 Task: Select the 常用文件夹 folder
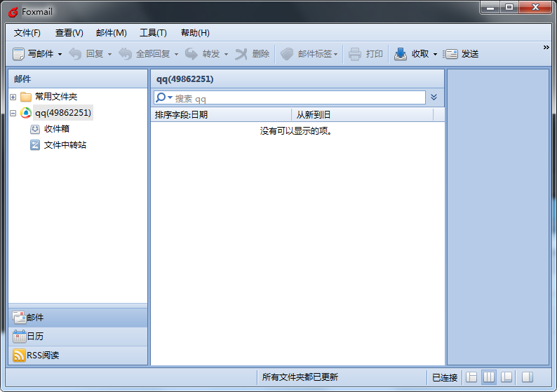(56, 97)
